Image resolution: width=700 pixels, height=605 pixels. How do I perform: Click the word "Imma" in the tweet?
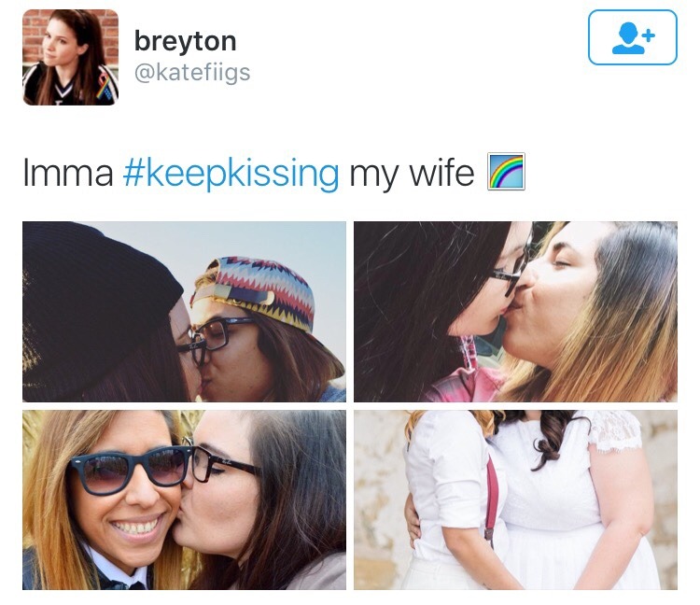(x=68, y=173)
